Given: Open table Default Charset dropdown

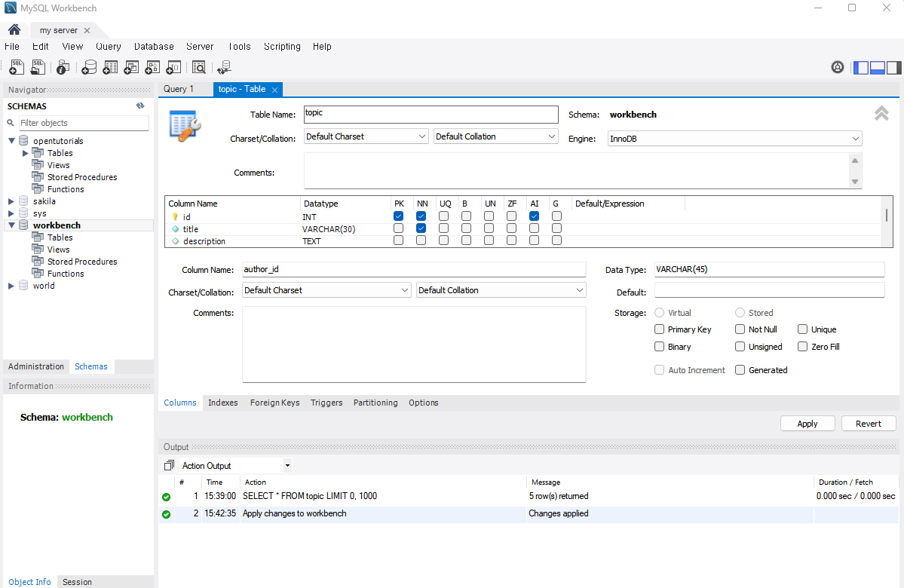Looking at the screenshot, I should (x=366, y=136).
